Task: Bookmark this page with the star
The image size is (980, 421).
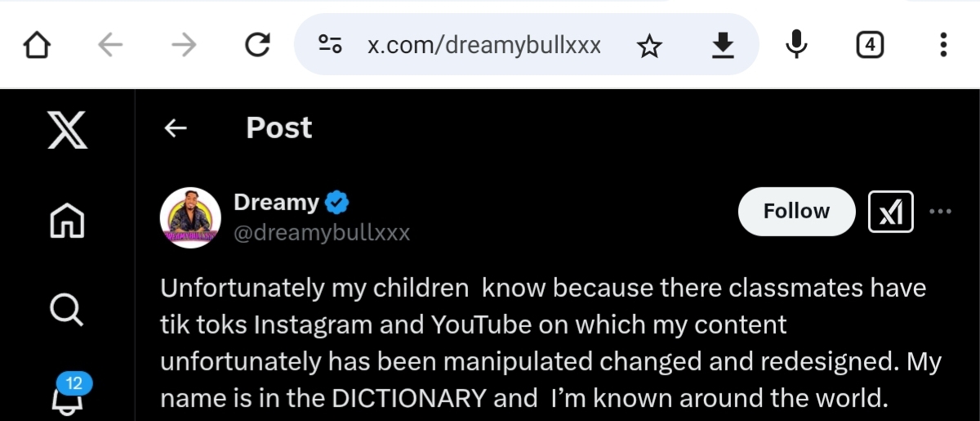Action: (649, 46)
